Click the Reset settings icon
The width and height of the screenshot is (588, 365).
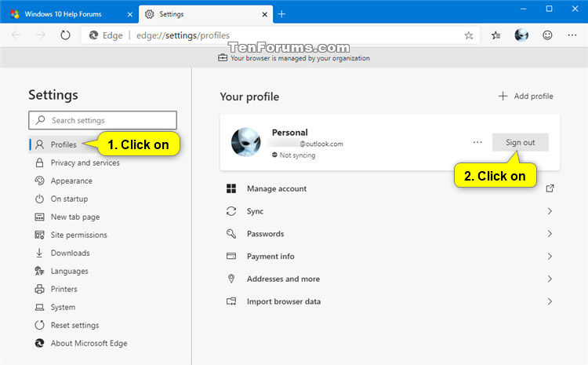39,325
